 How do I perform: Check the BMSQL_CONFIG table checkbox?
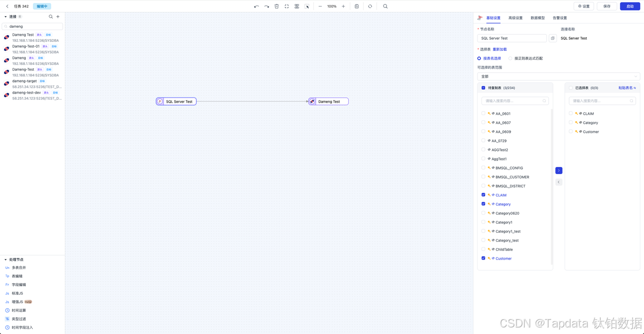click(484, 168)
